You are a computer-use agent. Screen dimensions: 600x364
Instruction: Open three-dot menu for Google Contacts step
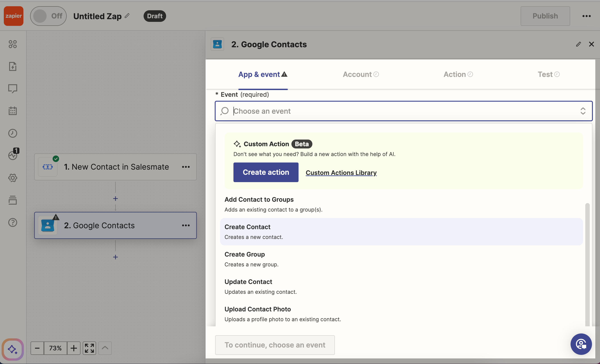pos(186,225)
